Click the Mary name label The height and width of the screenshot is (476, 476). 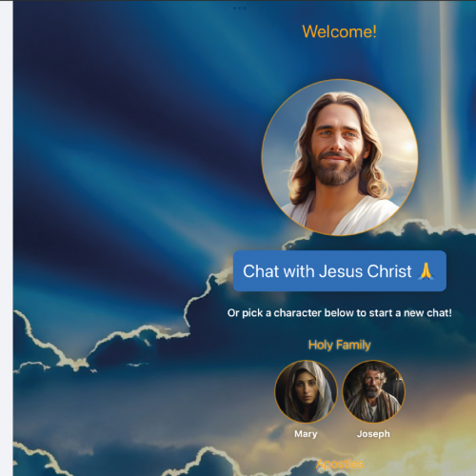306,434
